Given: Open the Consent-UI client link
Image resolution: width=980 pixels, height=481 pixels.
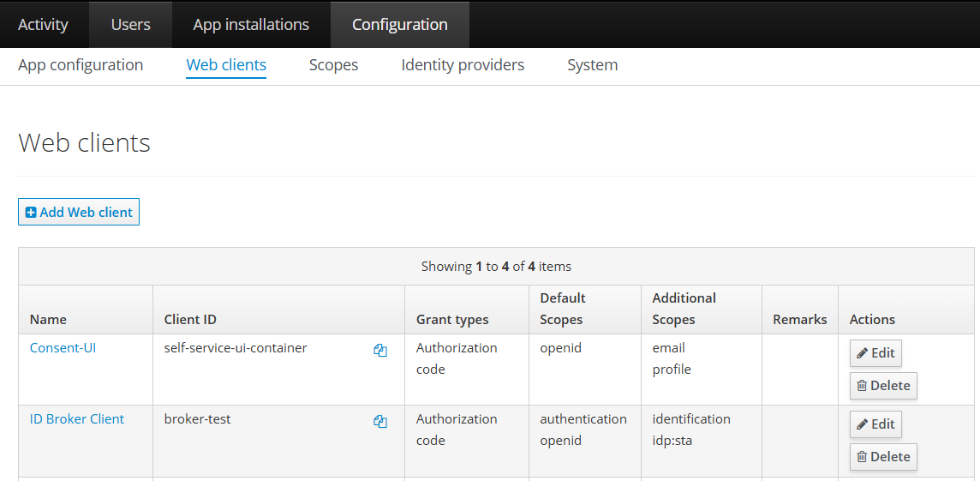Looking at the screenshot, I should 63,347.
